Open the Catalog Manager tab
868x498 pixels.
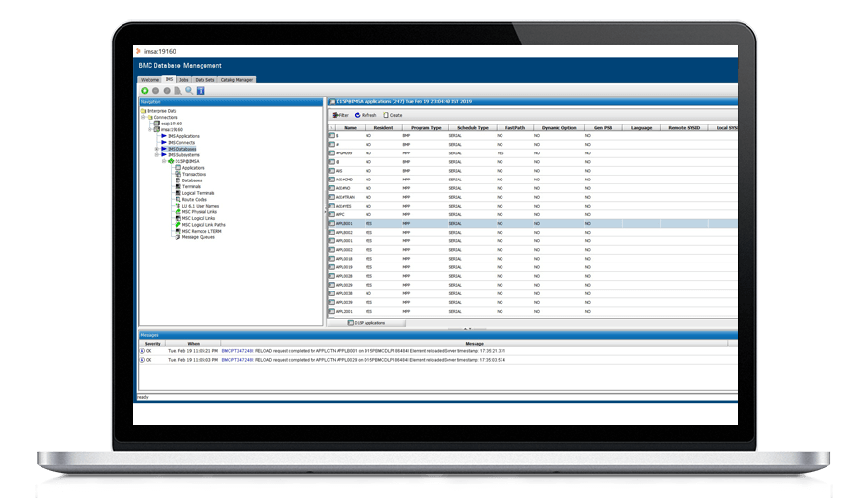236,80
